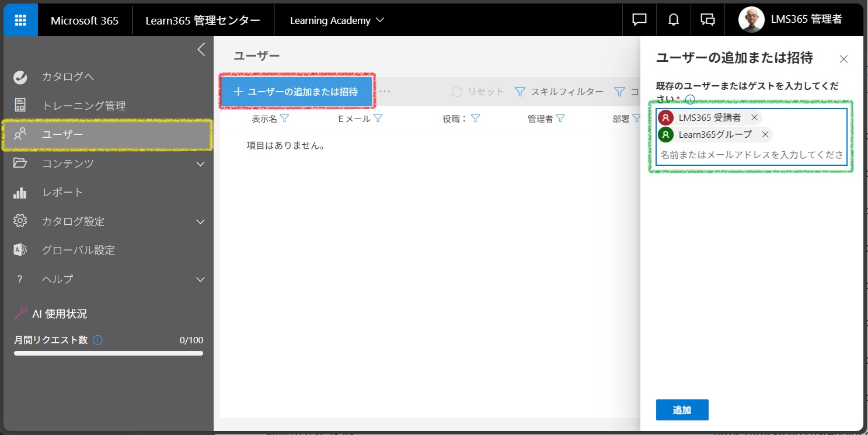Expand the ヘルプ submenu chevron
868x435 pixels.
tap(200, 280)
